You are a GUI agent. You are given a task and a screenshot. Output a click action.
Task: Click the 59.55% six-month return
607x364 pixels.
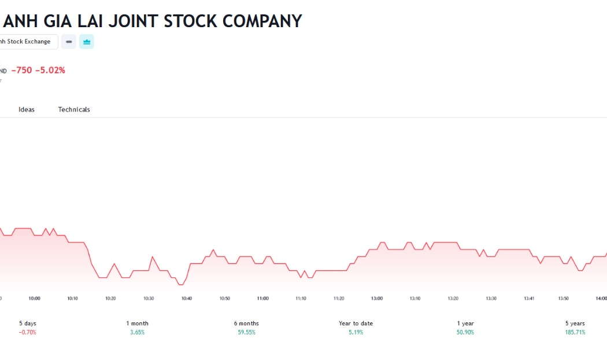247,332
